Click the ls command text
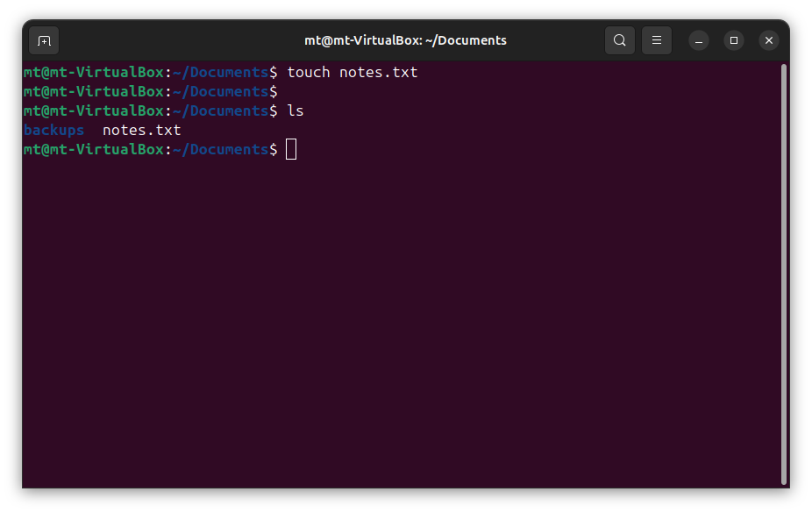 click(x=296, y=111)
